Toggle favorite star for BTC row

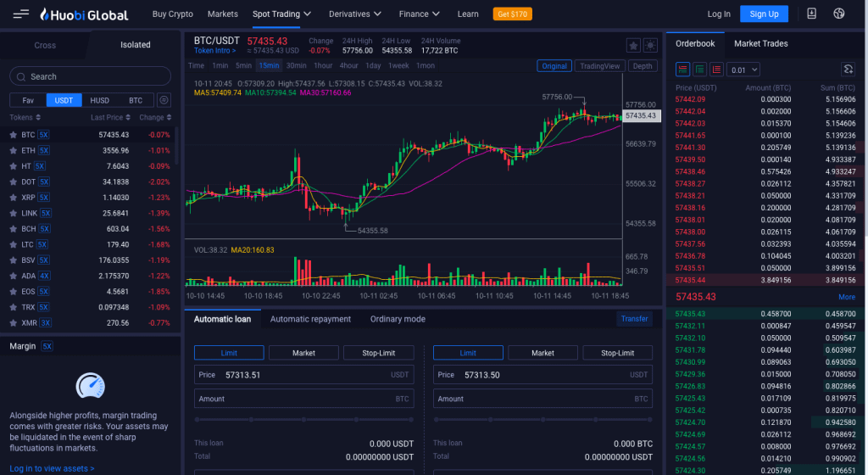pos(13,135)
